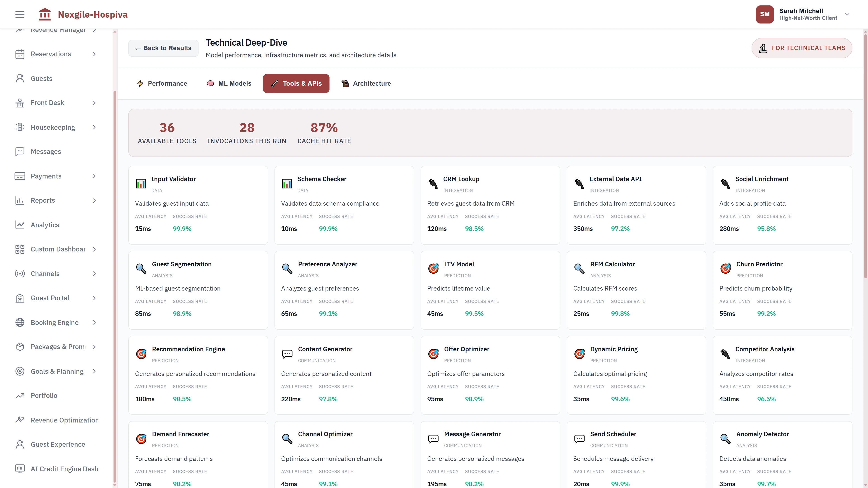Screen dimensions: 868x488
Task: Open the hamburger navigation menu
Action: tap(19, 14)
